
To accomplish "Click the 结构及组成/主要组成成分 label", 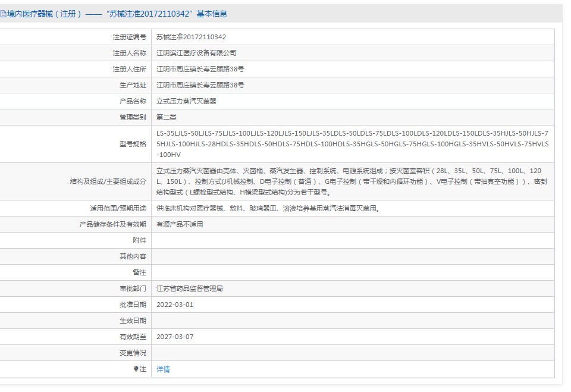I will 108,181.
